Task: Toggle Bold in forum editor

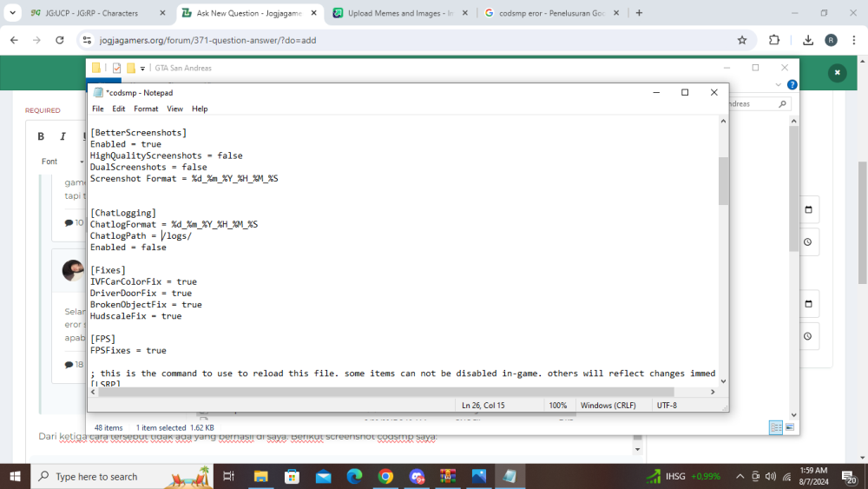Action: (41, 136)
